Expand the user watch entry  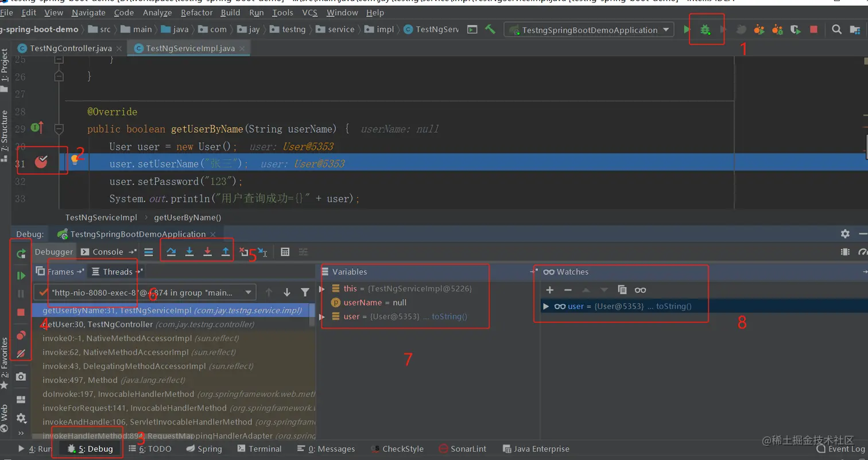(x=546, y=306)
